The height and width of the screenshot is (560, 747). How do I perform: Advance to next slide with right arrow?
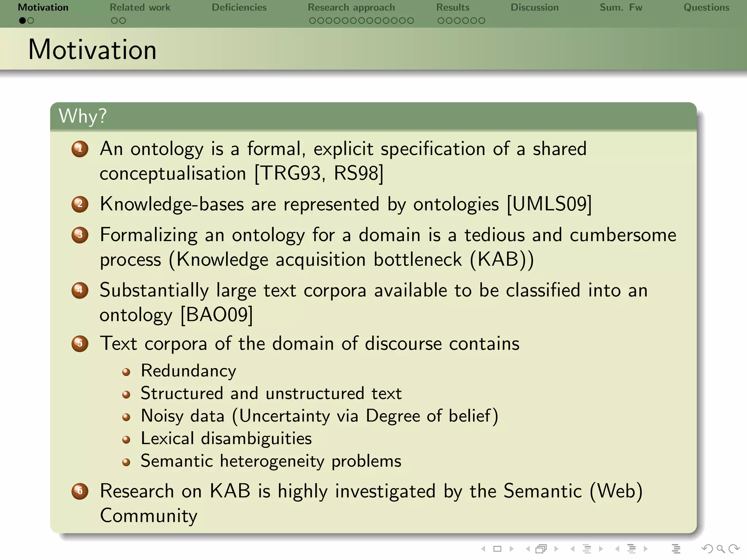512,549
